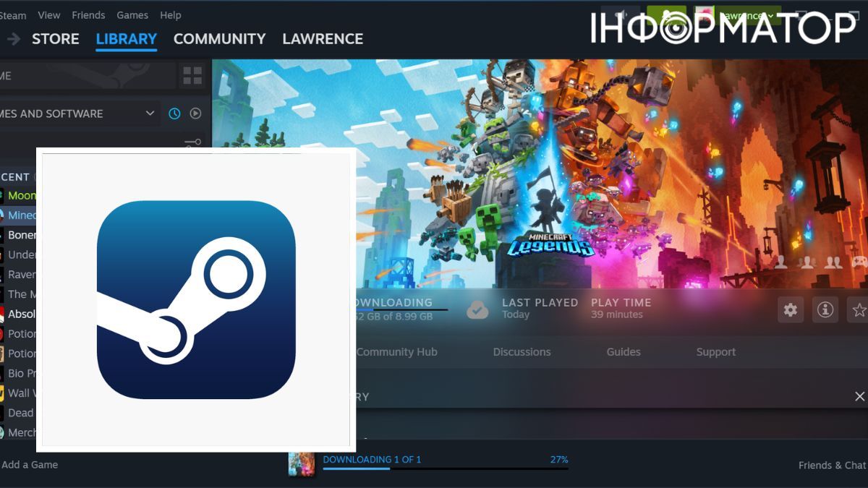The image size is (868, 488).
Task: Click the bottom download progress bar
Action: [446, 469]
